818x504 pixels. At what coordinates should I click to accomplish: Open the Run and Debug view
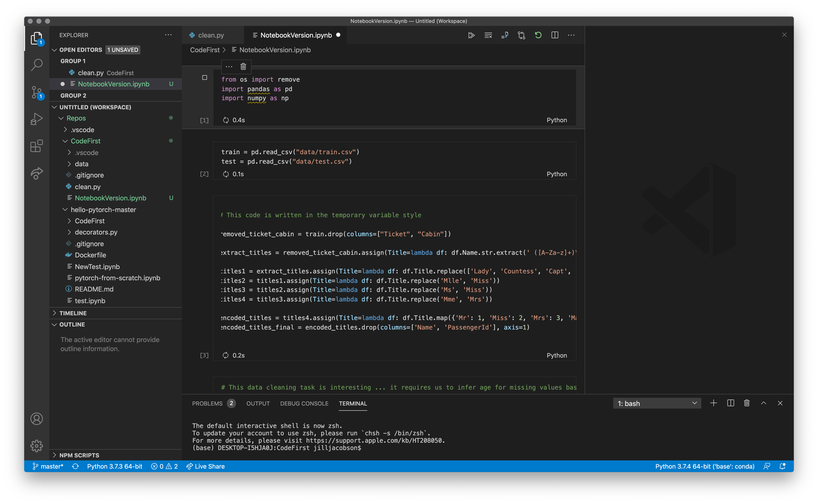click(x=37, y=119)
